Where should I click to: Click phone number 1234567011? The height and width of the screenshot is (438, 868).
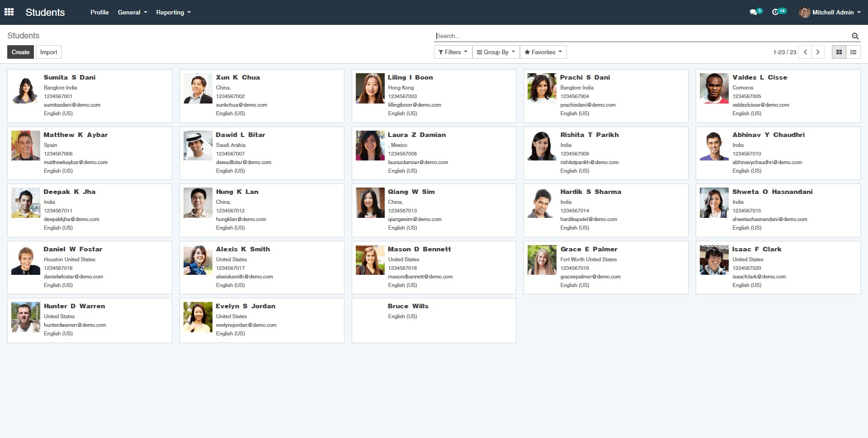click(x=58, y=211)
